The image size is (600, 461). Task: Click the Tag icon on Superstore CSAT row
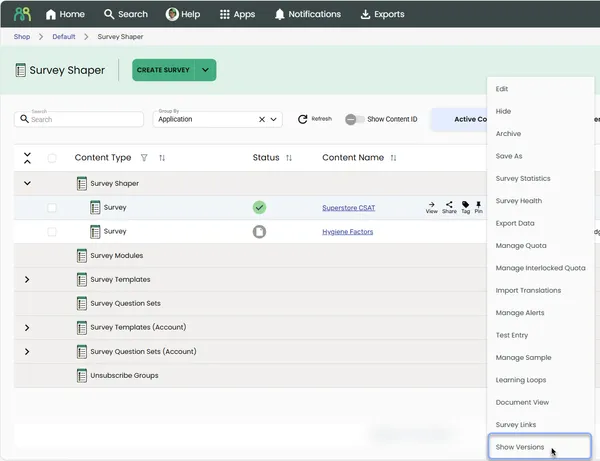(x=465, y=207)
